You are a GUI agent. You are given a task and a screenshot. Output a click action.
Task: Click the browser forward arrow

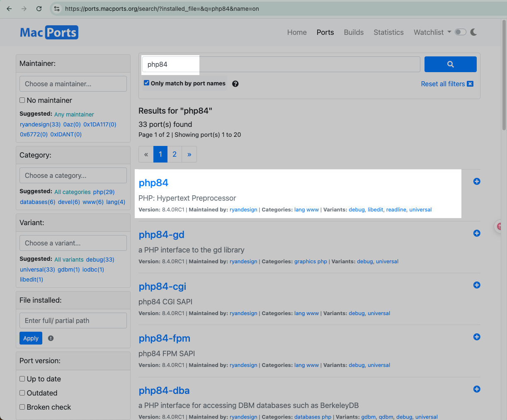pos(24,9)
